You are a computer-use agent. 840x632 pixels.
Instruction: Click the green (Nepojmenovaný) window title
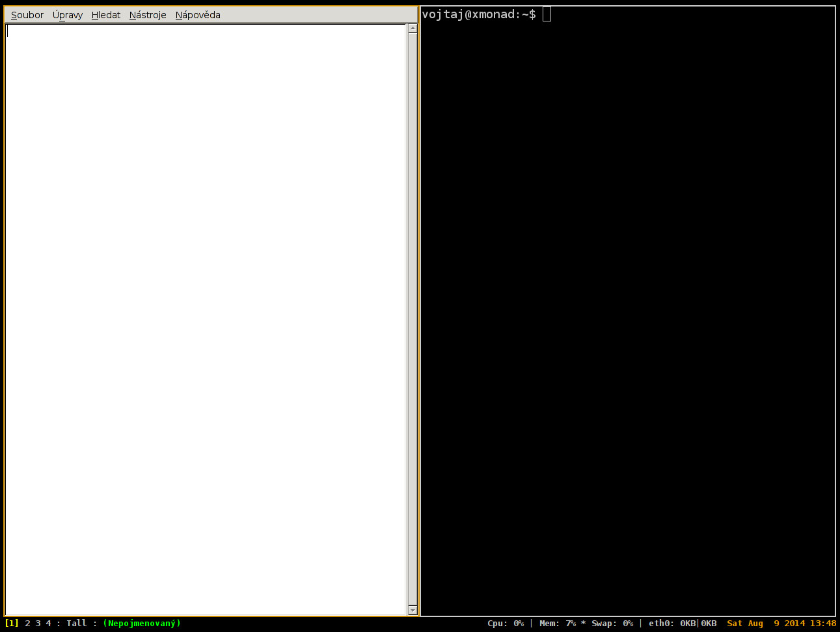(x=142, y=624)
